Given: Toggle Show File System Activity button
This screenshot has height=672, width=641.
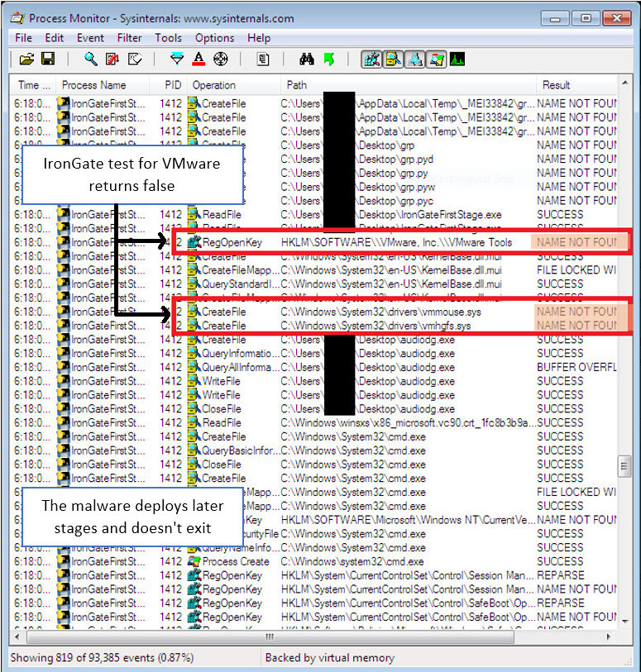Looking at the screenshot, I should click(393, 60).
